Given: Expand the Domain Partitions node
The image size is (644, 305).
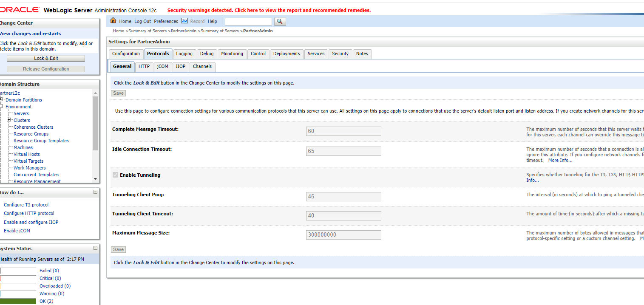Looking at the screenshot, I should point(2,100).
